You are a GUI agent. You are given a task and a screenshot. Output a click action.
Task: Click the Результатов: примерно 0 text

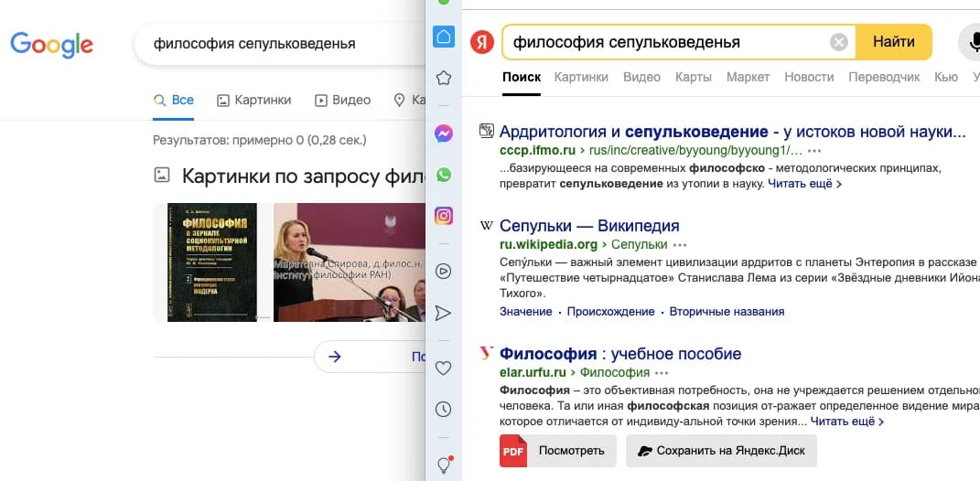tap(259, 140)
